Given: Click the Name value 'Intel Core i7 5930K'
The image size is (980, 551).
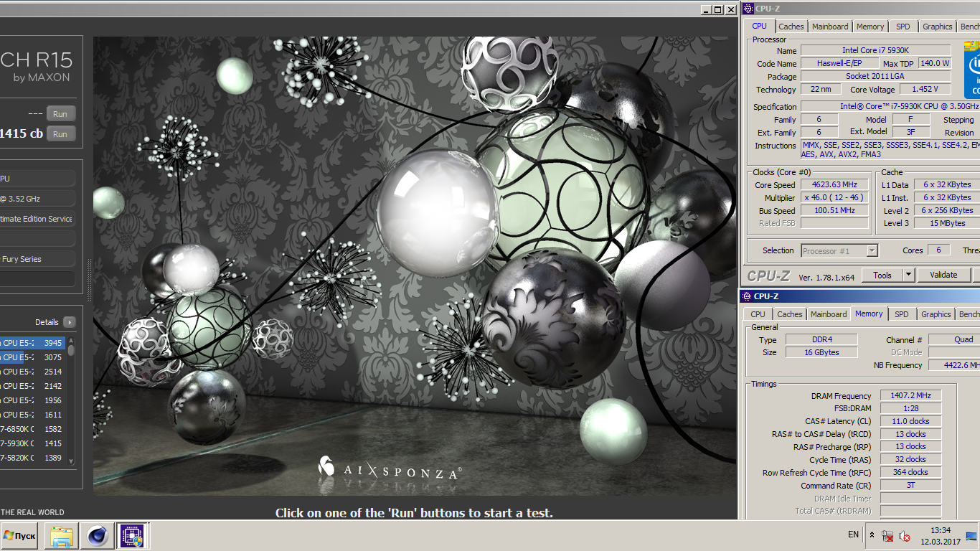Looking at the screenshot, I should (875, 50).
